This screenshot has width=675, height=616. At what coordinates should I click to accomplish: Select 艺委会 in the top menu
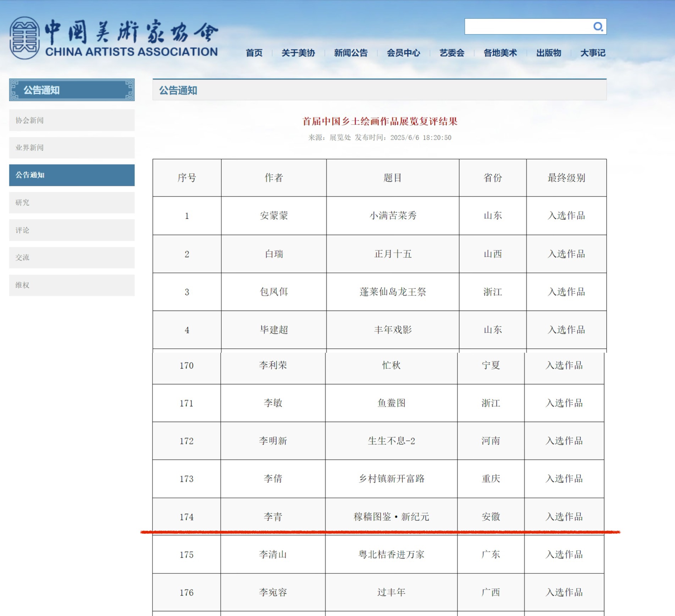(x=452, y=53)
